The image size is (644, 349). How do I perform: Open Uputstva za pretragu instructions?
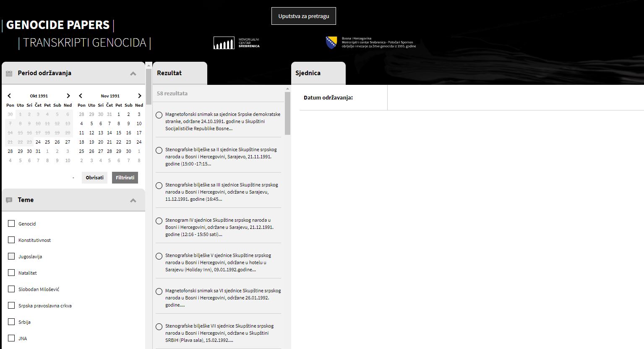(x=303, y=16)
